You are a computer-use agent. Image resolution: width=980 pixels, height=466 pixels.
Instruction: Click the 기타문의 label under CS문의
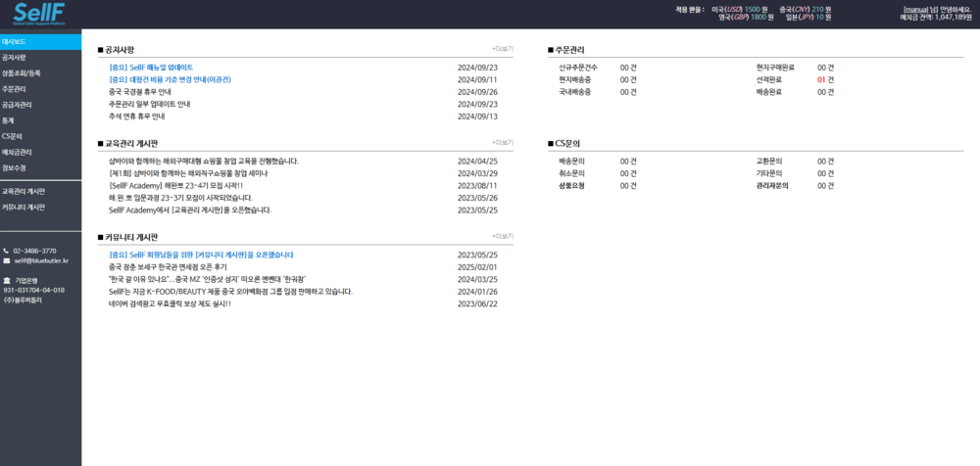point(769,173)
